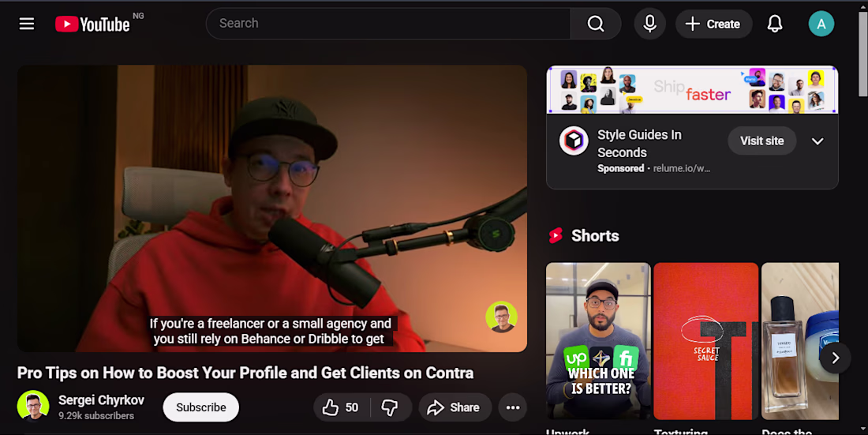Open more actions three-dot menu
Screen dimensions: 868x435
click(x=513, y=407)
